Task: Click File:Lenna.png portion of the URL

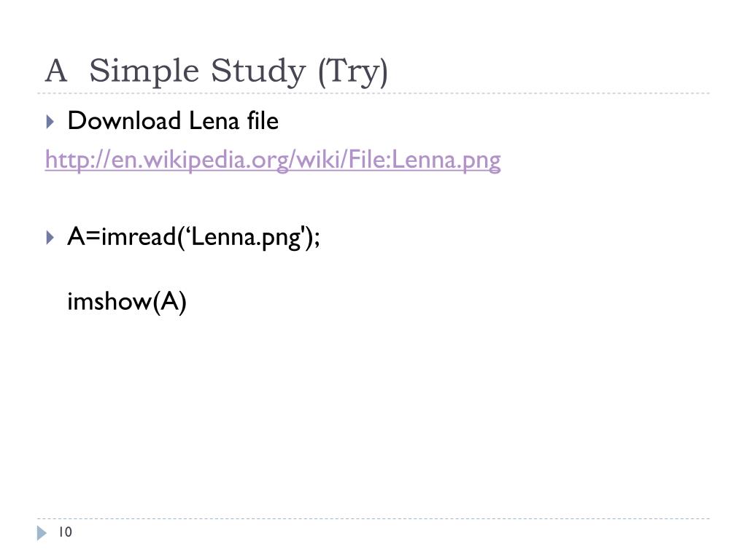Action: 425,159
